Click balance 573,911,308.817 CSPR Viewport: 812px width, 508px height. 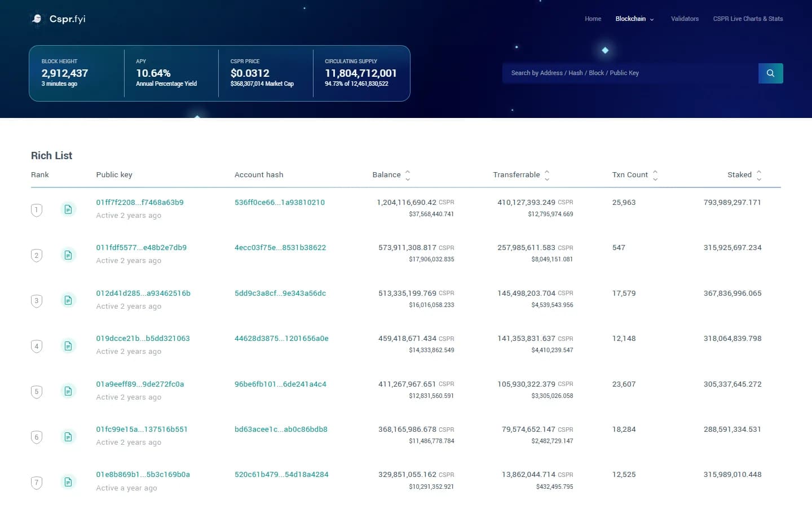tap(416, 247)
